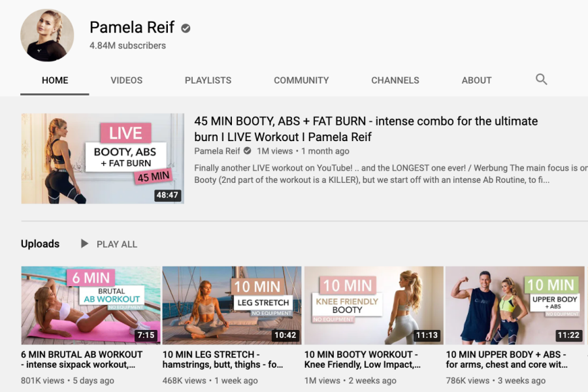Open the About tab

476,80
